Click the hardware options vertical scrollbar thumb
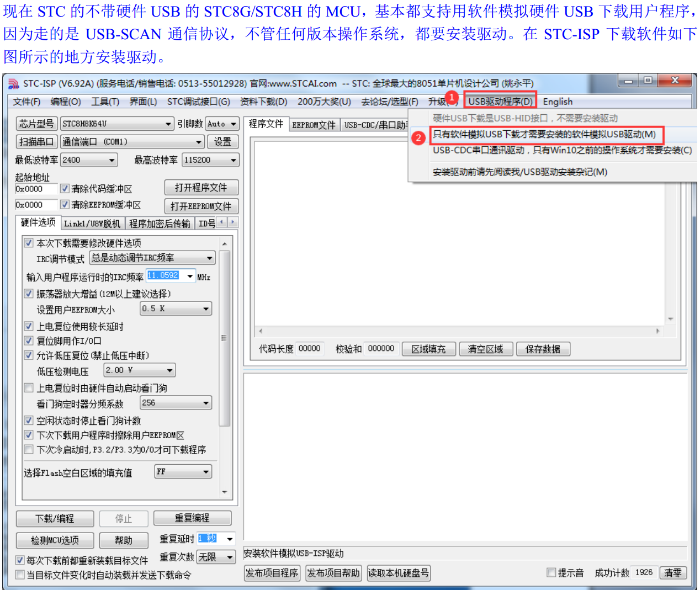 [224, 338]
